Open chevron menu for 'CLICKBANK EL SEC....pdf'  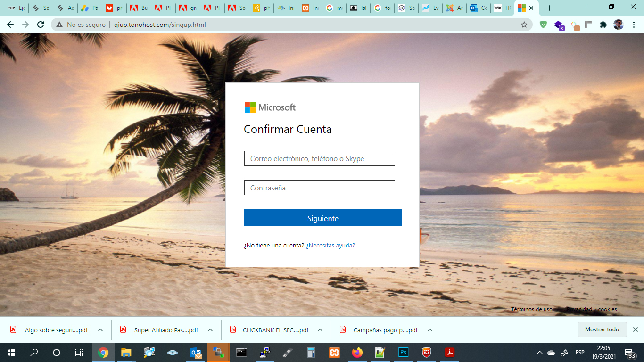point(321,330)
